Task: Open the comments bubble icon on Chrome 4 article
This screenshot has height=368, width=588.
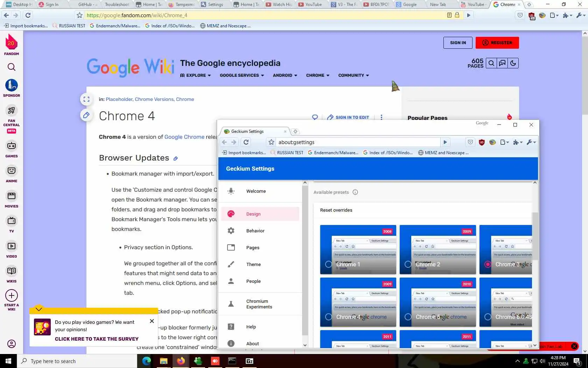Action: pyautogui.click(x=315, y=117)
